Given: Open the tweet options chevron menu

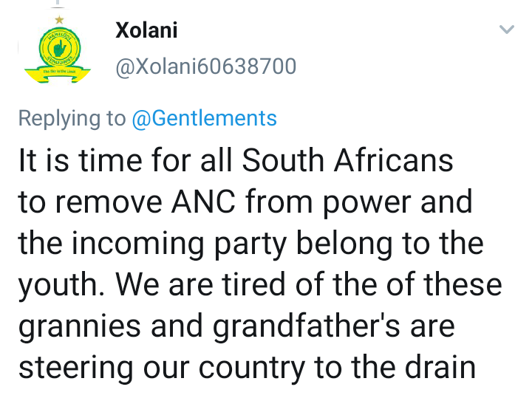Looking at the screenshot, I should [507, 30].
